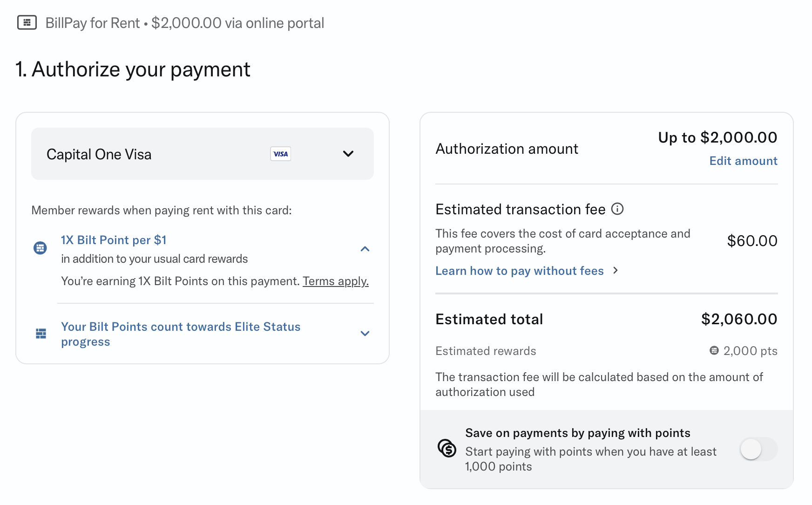This screenshot has height=505, width=812.
Task: Enable the paying with points toggle
Action: tap(759, 449)
